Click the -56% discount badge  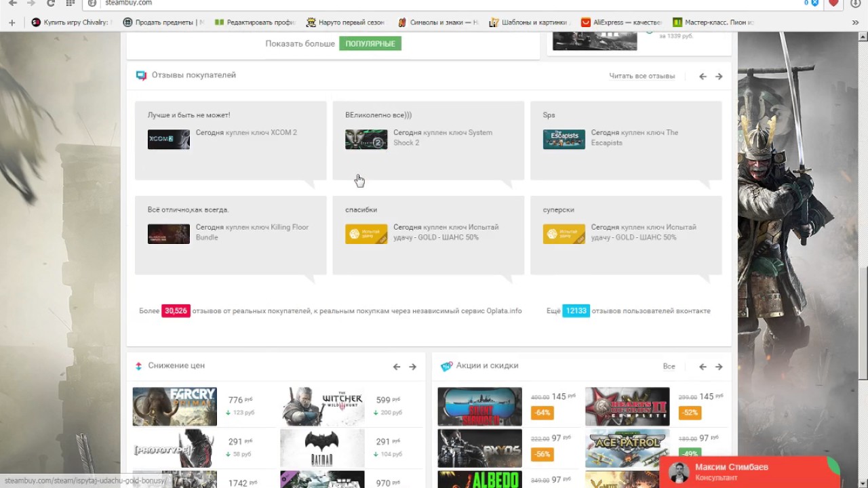pos(542,454)
